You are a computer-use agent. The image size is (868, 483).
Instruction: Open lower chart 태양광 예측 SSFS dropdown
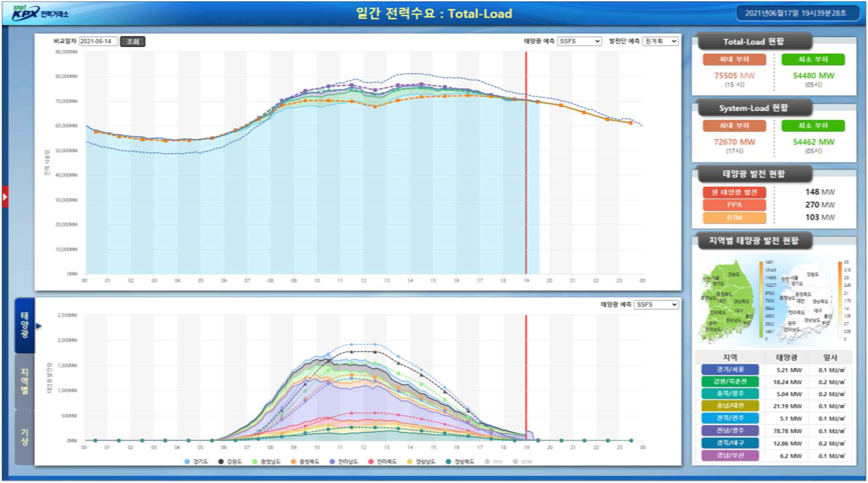(x=656, y=304)
